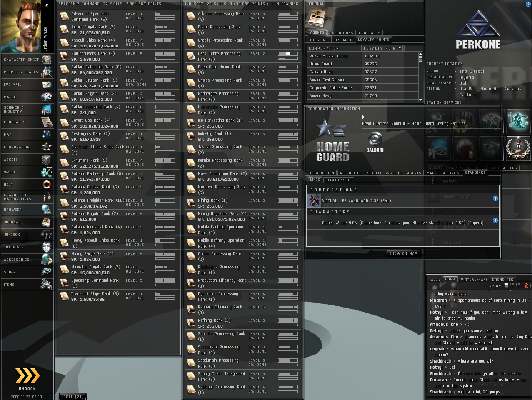Open the officer medal station service icon

[x=517, y=147]
